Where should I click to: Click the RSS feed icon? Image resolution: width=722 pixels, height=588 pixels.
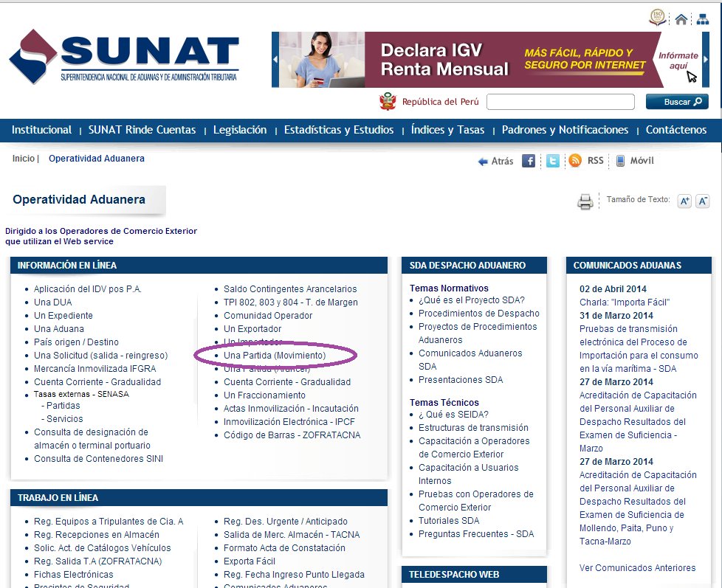(x=575, y=160)
